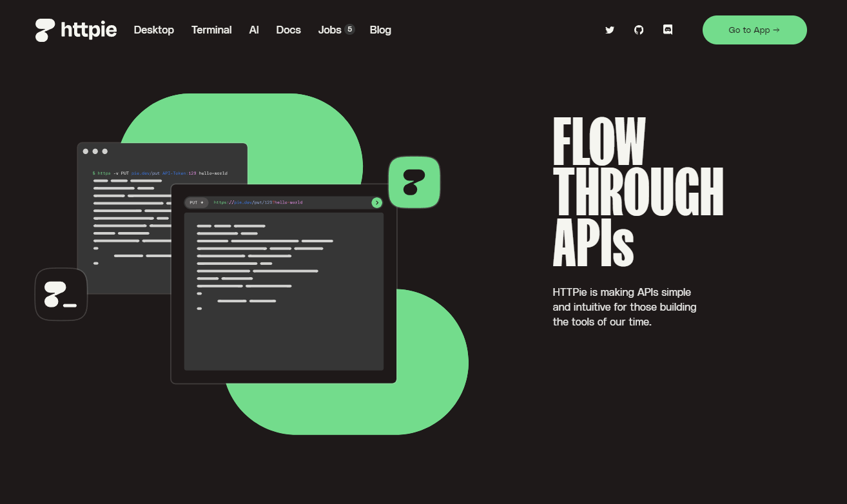Click the Jobs count badge showing 5
This screenshot has height=504, width=847.
pyautogui.click(x=349, y=29)
